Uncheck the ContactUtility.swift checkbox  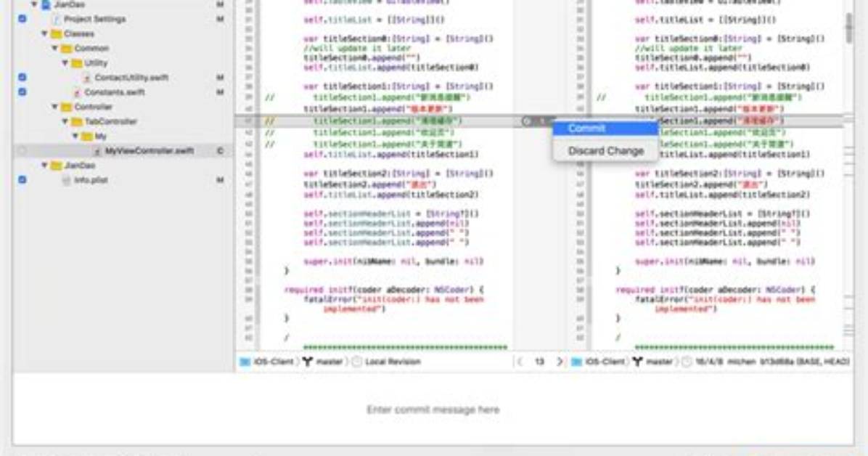(22, 78)
